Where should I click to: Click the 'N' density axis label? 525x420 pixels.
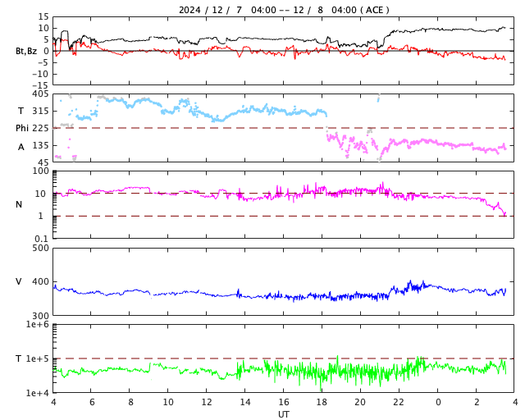(19, 204)
